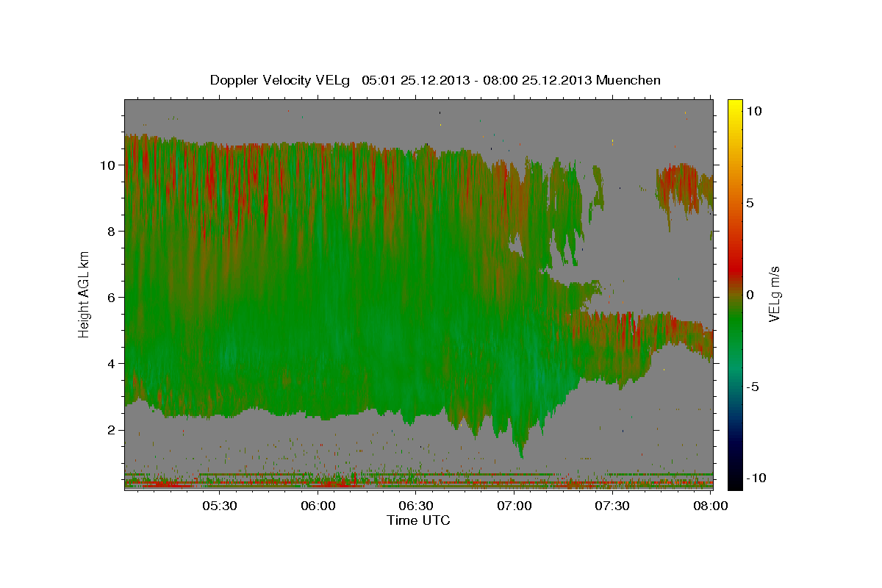Click the height axis label 6
Image resolution: width=882 pixels, height=588 pixels.
[x=112, y=298]
